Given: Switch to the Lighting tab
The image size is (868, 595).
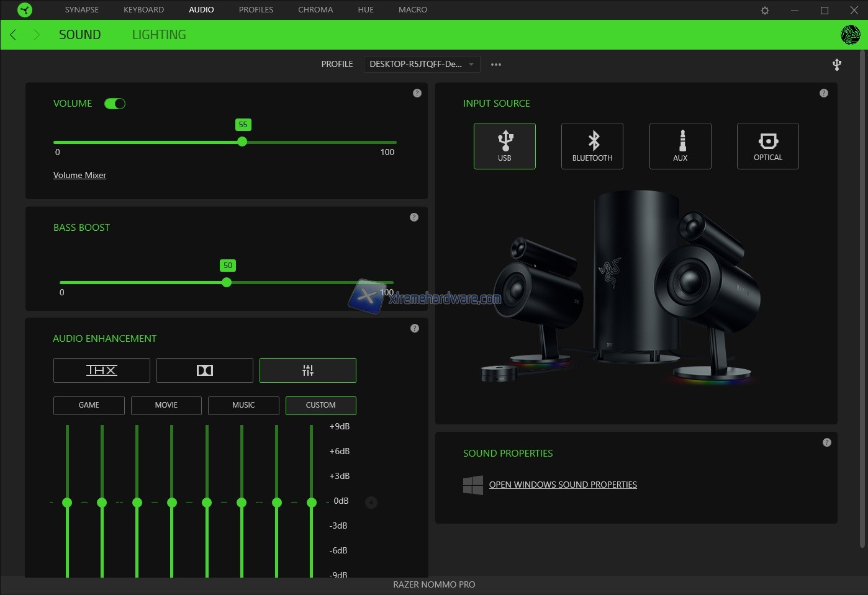Looking at the screenshot, I should tap(159, 35).
